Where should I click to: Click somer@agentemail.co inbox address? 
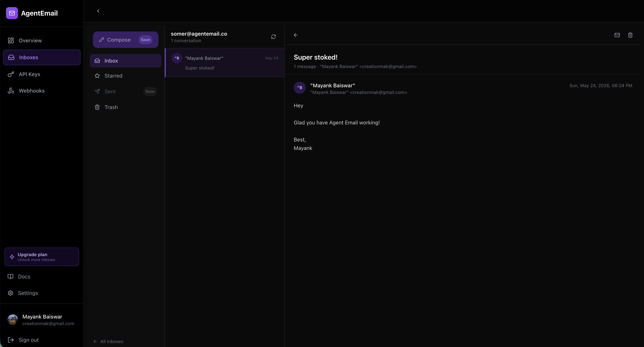(x=199, y=34)
